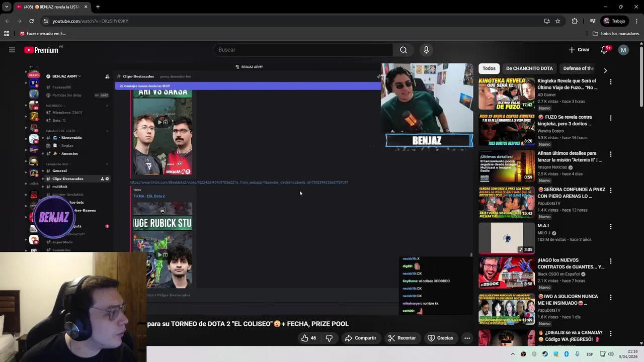This screenshot has width=644, height=362.
Task: Open Imagen Noticias channel link
Action: (x=552, y=167)
